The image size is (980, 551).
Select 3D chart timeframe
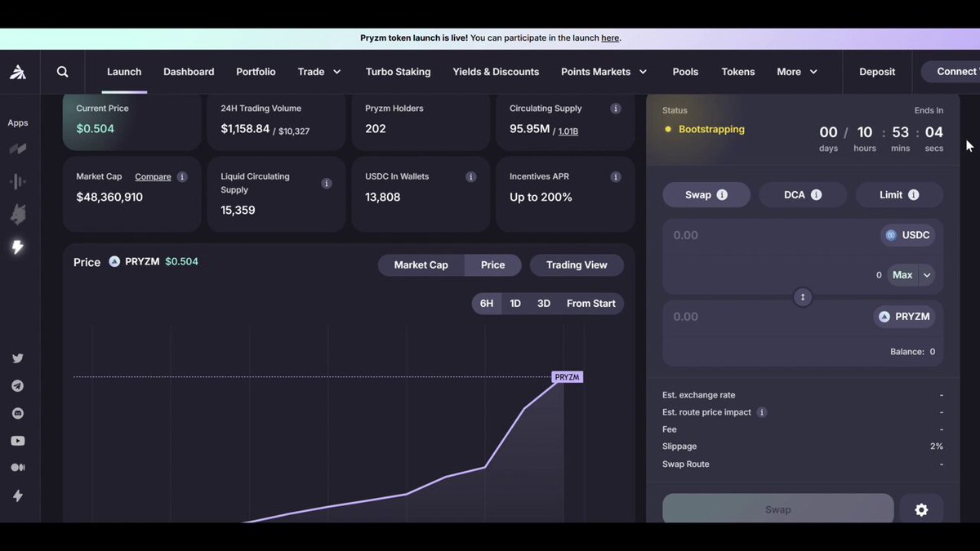coord(544,304)
